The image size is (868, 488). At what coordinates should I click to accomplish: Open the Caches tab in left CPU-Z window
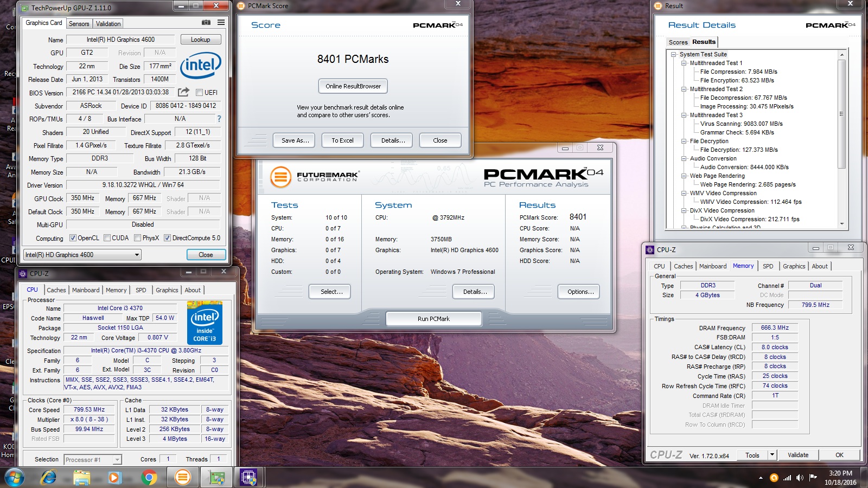pyautogui.click(x=56, y=290)
